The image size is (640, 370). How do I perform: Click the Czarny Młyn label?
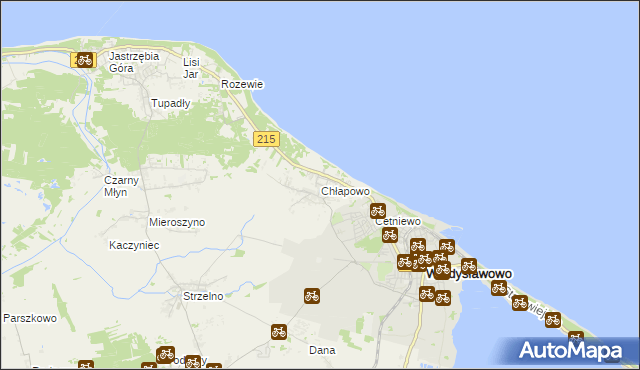tap(121, 186)
